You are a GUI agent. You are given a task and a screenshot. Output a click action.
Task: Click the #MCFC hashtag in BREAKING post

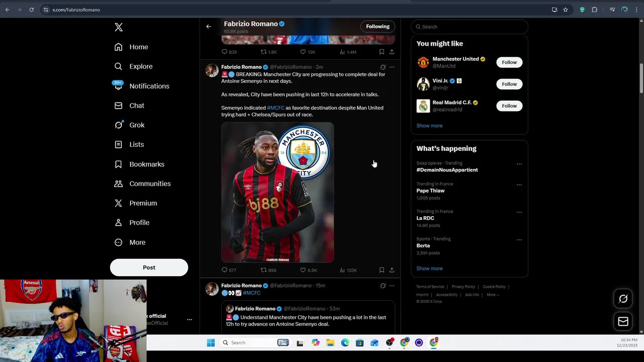(x=276, y=108)
